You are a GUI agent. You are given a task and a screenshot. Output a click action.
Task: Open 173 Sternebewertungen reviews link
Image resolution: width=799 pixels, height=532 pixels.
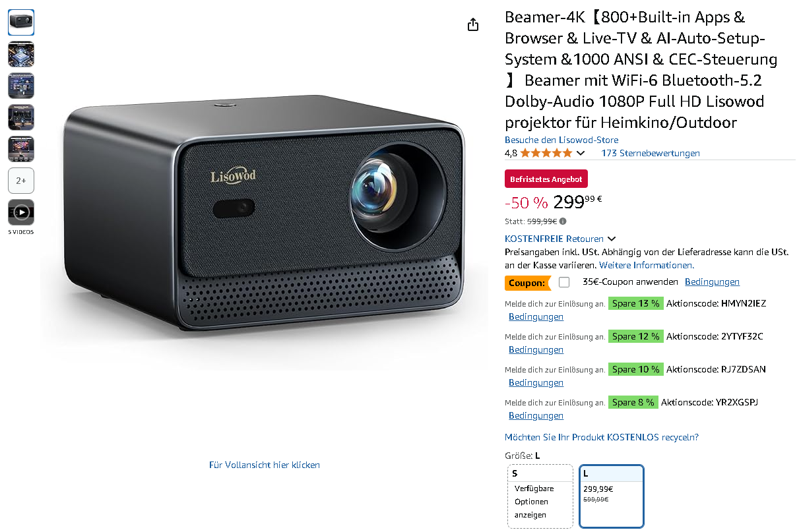tap(651, 153)
